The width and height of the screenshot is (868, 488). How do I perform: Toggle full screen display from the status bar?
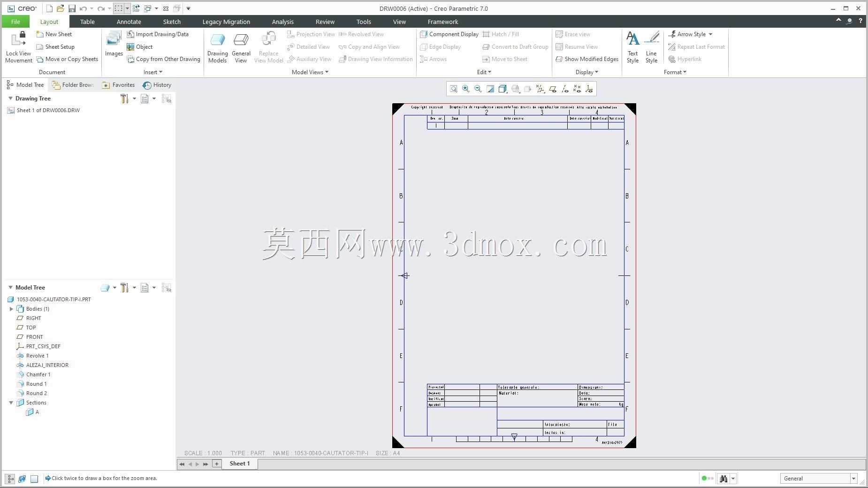(x=34, y=479)
